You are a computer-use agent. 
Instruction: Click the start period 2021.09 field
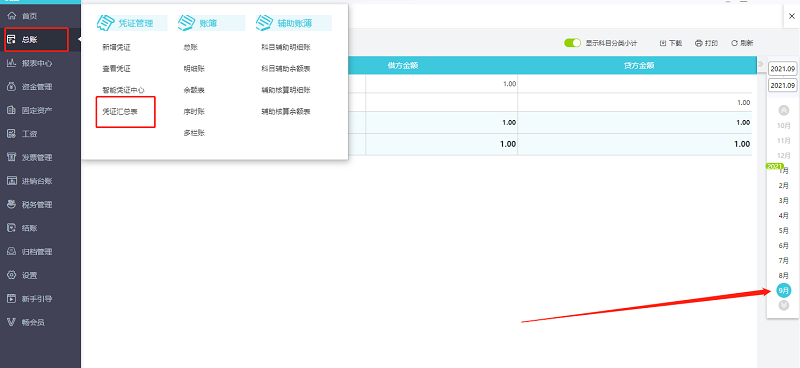[783, 68]
